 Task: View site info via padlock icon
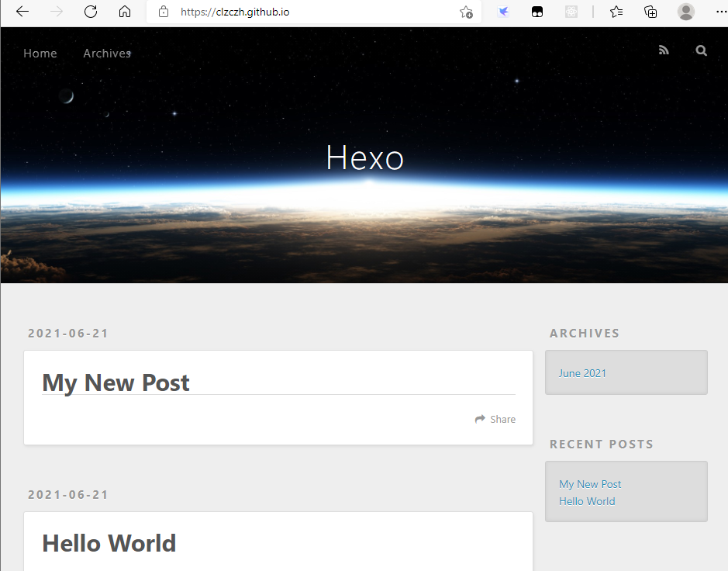point(164,12)
